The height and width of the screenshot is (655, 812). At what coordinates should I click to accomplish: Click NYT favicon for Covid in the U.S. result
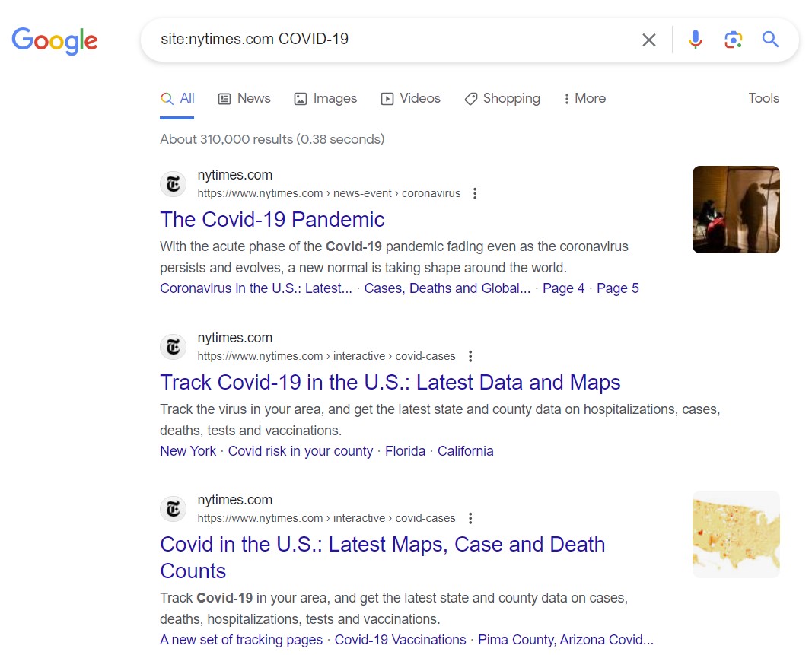click(x=173, y=509)
